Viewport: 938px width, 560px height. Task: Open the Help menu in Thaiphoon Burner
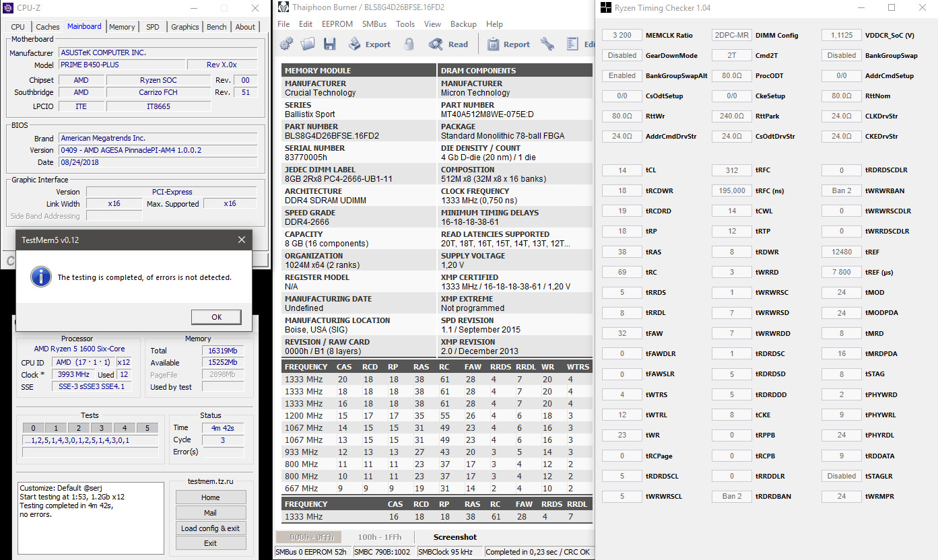(494, 24)
